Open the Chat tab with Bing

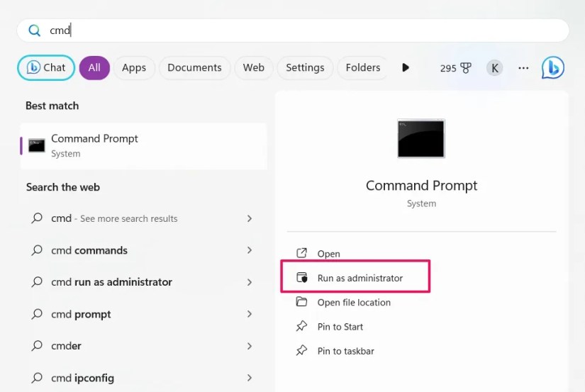coord(46,67)
